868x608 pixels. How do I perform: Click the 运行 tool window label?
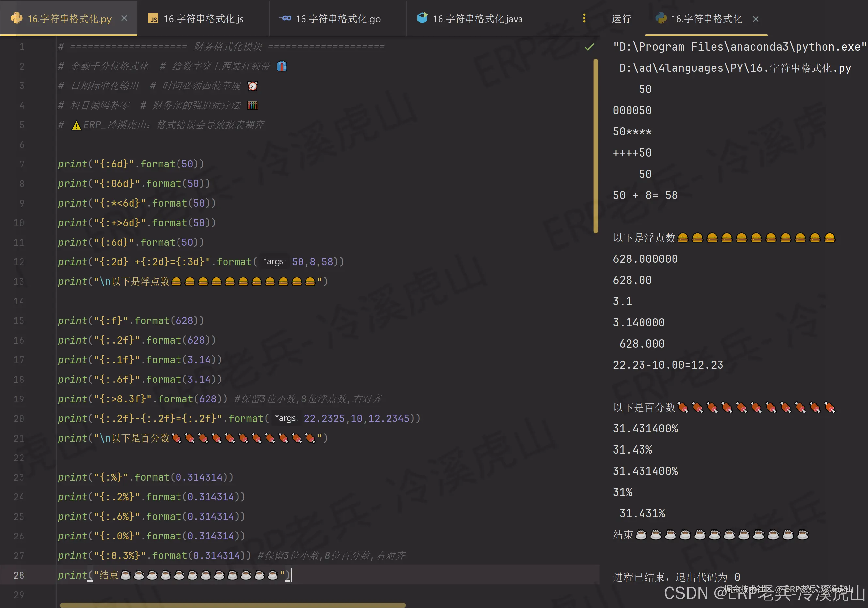[621, 19]
